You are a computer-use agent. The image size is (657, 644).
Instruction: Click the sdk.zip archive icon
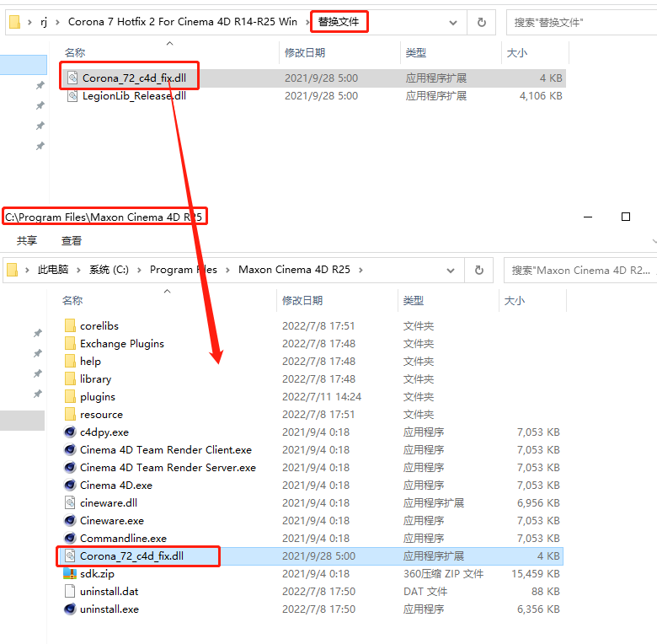pos(70,573)
